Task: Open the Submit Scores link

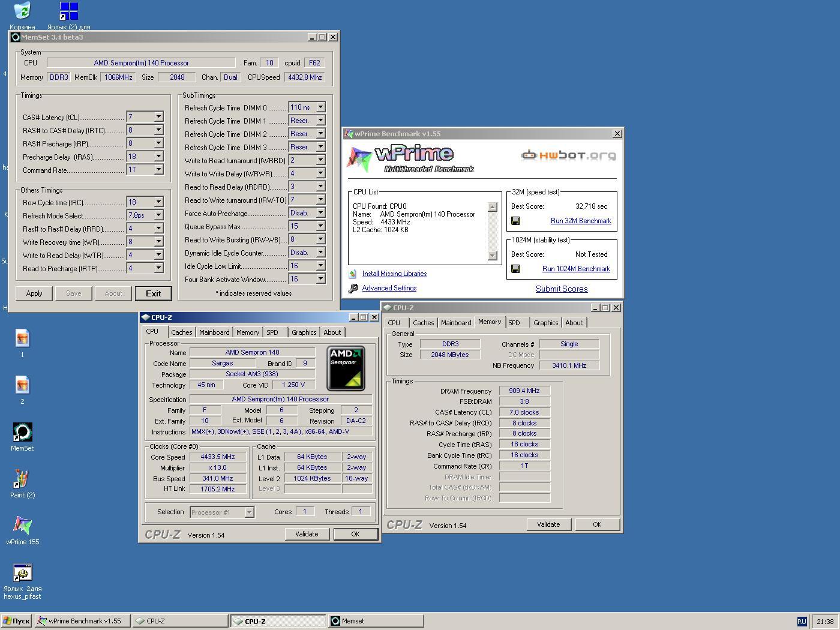Action: coord(562,289)
